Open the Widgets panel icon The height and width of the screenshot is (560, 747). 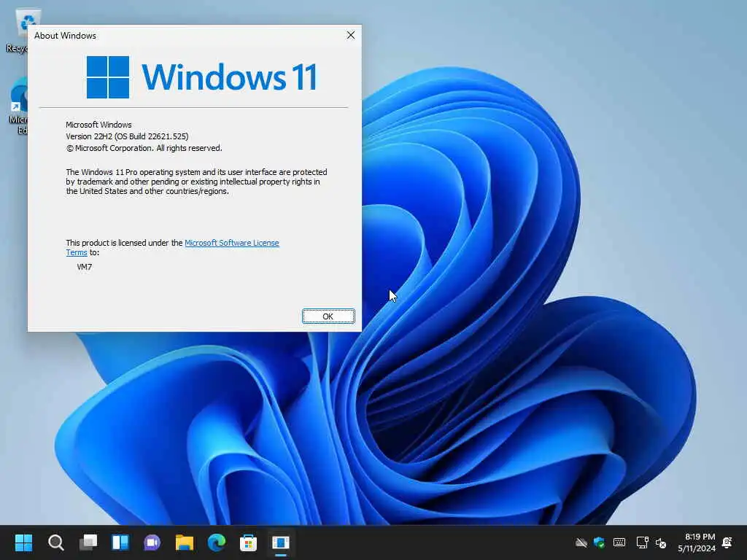[120, 542]
